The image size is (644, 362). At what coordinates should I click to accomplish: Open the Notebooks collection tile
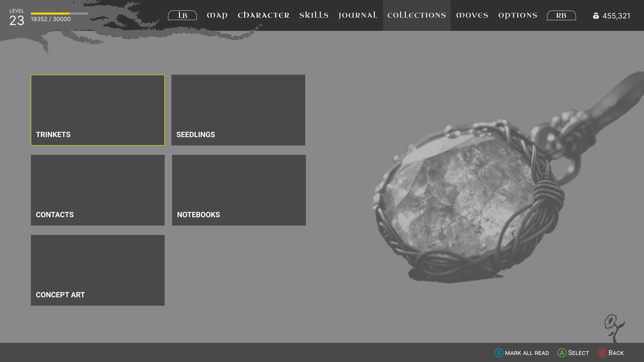coord(239,190)
